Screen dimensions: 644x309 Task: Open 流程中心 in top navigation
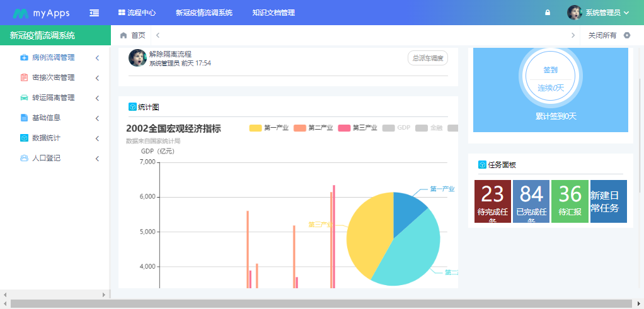pyautogui.click(x=137, y=13)
